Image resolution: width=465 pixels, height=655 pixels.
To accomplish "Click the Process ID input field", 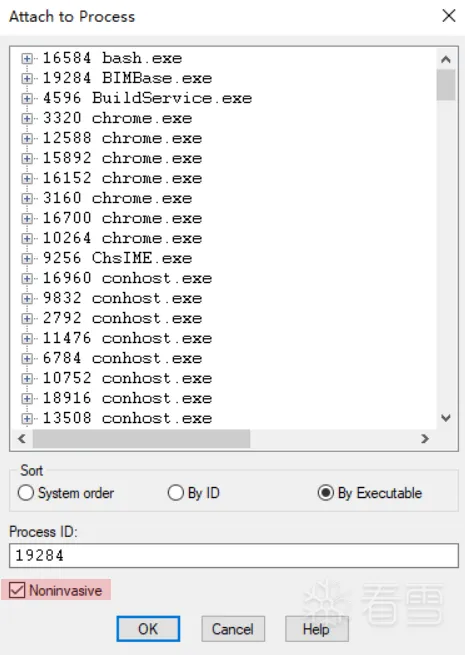I will click(234, 556).
